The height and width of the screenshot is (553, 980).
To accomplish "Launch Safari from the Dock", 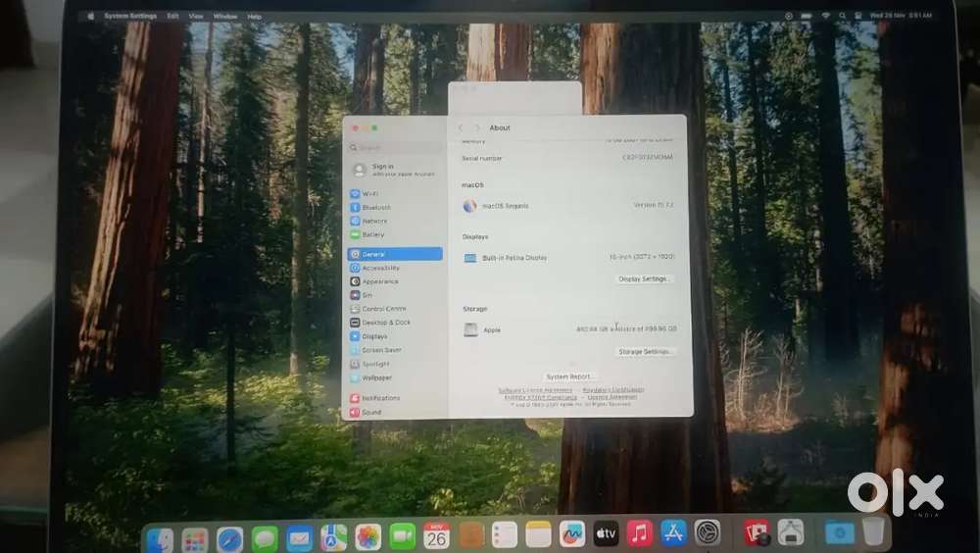I will click(x=229, y=538).
